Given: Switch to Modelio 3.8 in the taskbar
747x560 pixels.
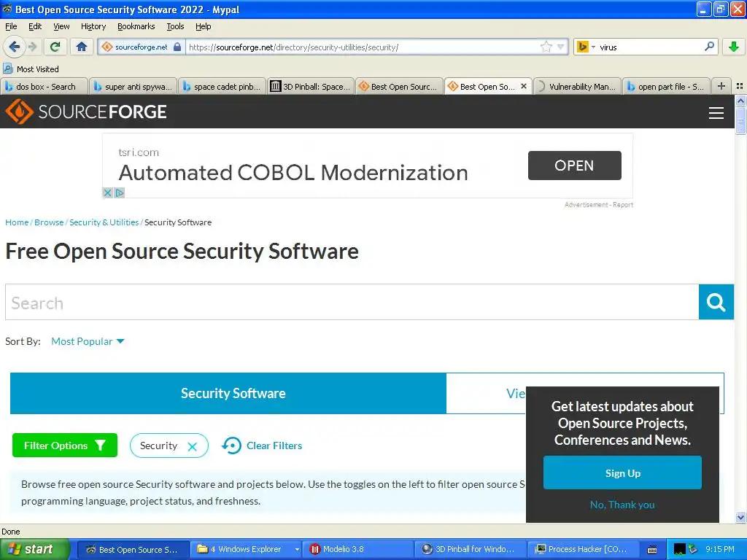Looking at the screenshot, I should pyautogui.click(x=357, y=549).
